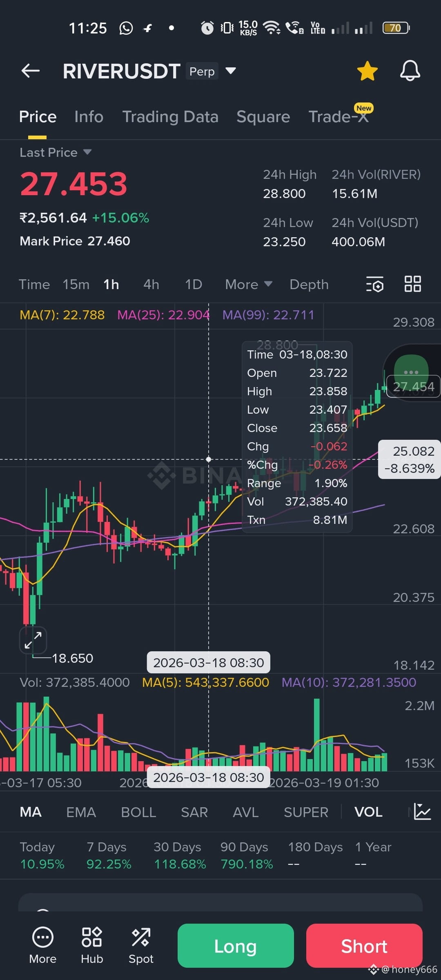Viewport: 441px width, 980px height.
Task: Click the MA(99) indicator value label
Action: pyautogui.click(x=268, y=315)
